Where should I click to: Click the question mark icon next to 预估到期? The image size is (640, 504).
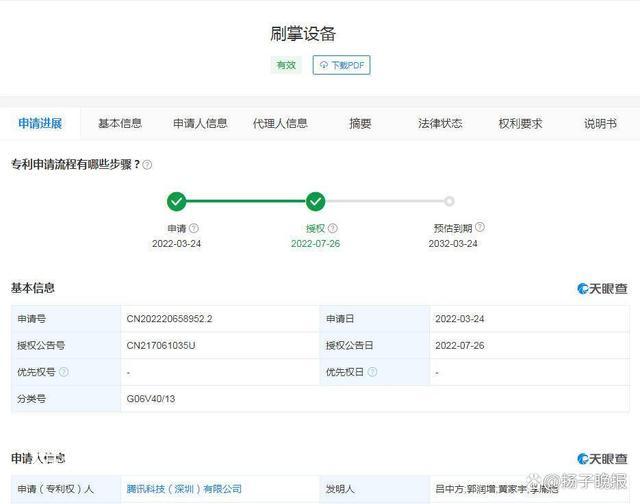(480, 227)
